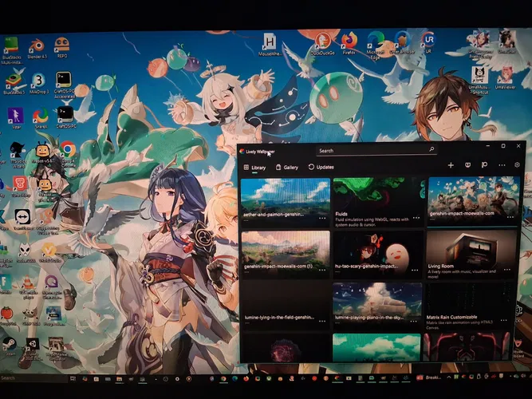Open options menu on aether-and-paimon card
The image size is (532, 399).
coord(322,218)
